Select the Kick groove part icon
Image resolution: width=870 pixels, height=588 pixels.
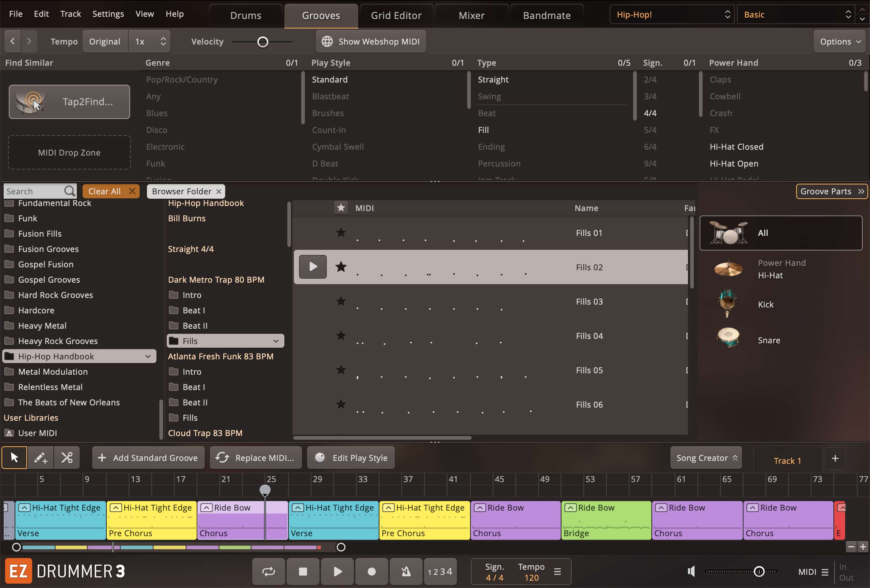tap(727, 304)
